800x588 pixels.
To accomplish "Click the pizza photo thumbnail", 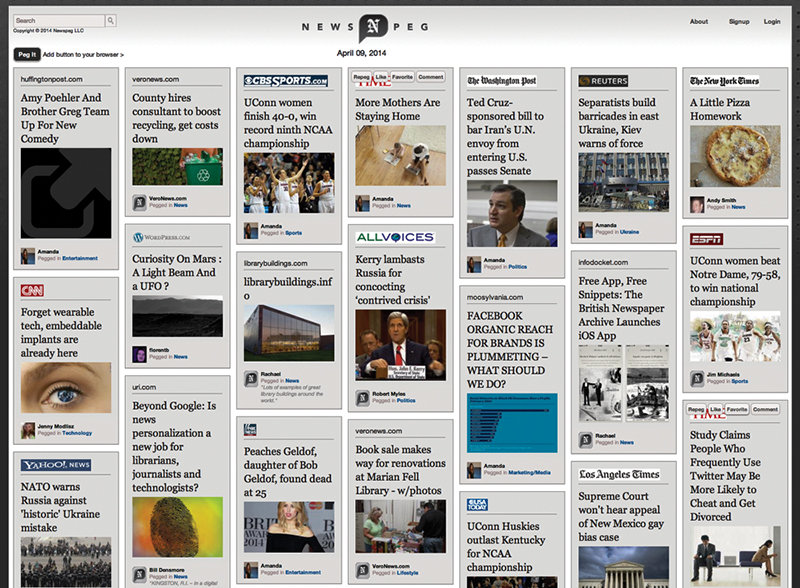I will click(x=735, y=156).
